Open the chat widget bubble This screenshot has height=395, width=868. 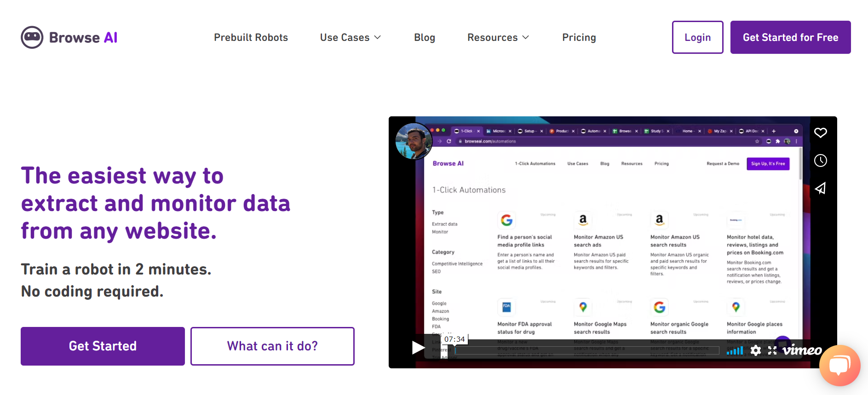pos(839,366)
